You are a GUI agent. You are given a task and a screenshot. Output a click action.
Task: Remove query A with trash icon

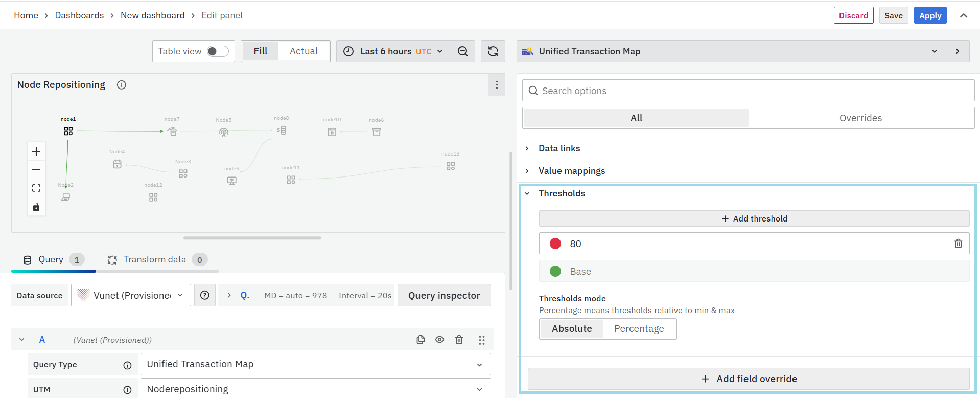click(459, 340)
